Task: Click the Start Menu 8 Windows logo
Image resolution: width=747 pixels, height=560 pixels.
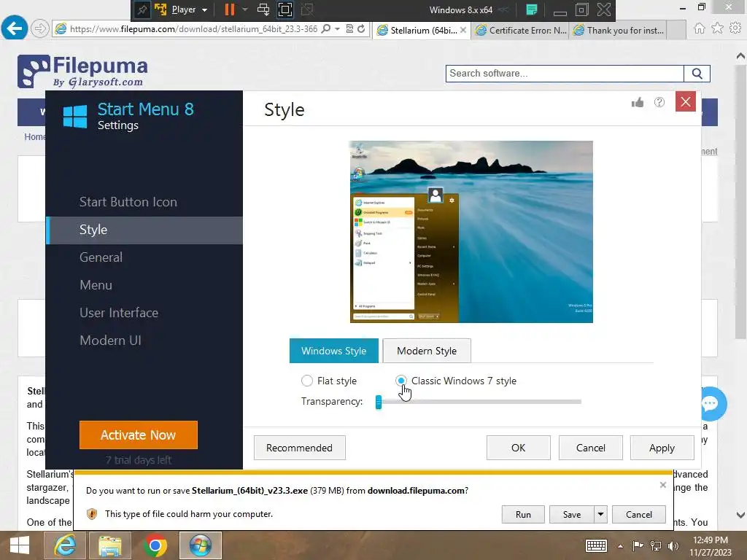Action: click(x=75, y=117)
